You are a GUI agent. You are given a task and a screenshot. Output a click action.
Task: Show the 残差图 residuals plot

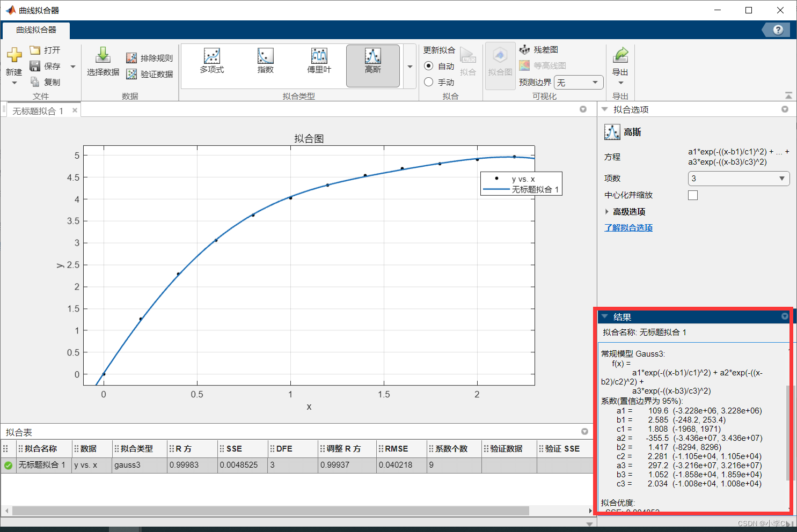point(538,50)
